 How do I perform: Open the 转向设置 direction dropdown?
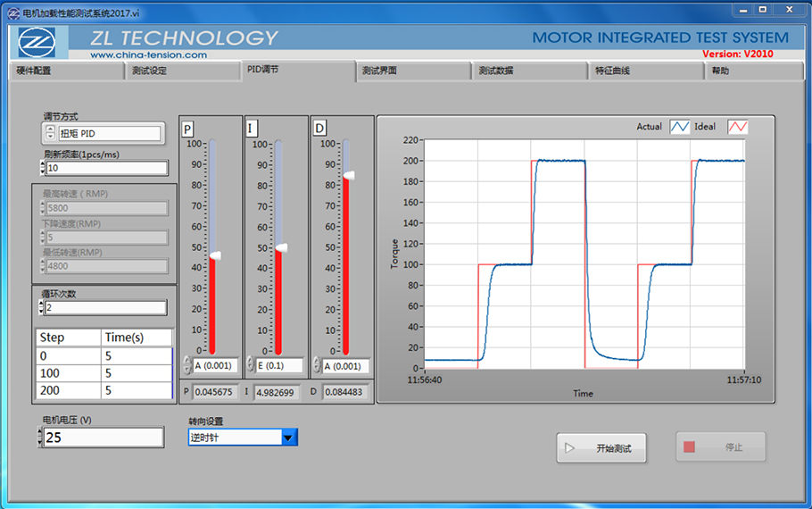[x=288, y=438]
